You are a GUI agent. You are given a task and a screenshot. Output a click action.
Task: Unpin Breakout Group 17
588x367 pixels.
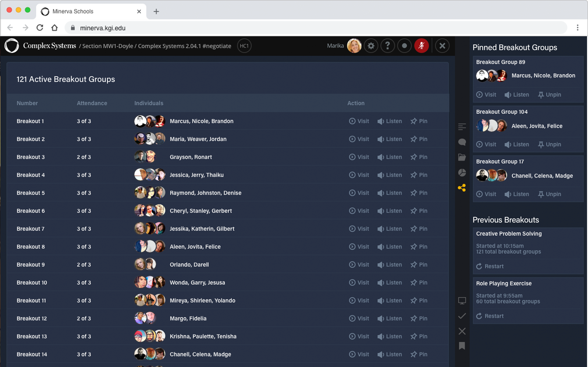coord(549,195)
